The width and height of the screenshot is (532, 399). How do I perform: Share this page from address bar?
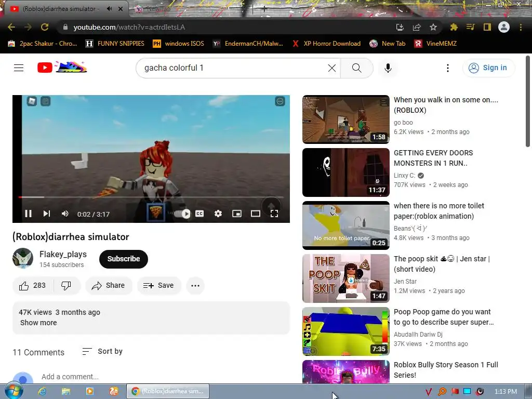417,27
